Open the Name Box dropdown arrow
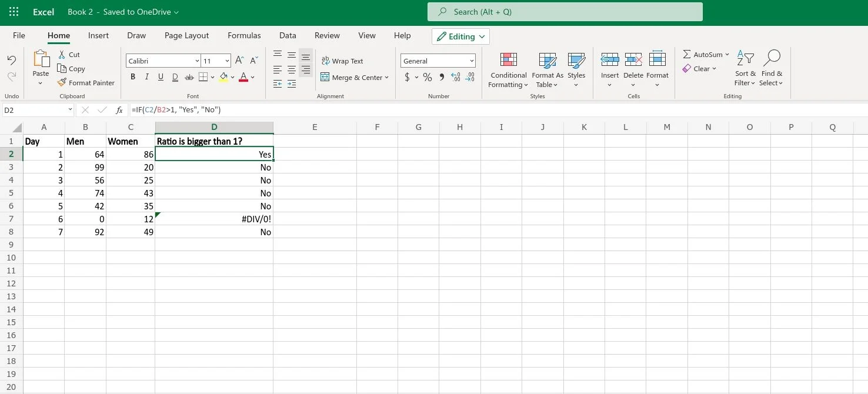Screen dimensions: 868x394 click(x=70, y=109)
